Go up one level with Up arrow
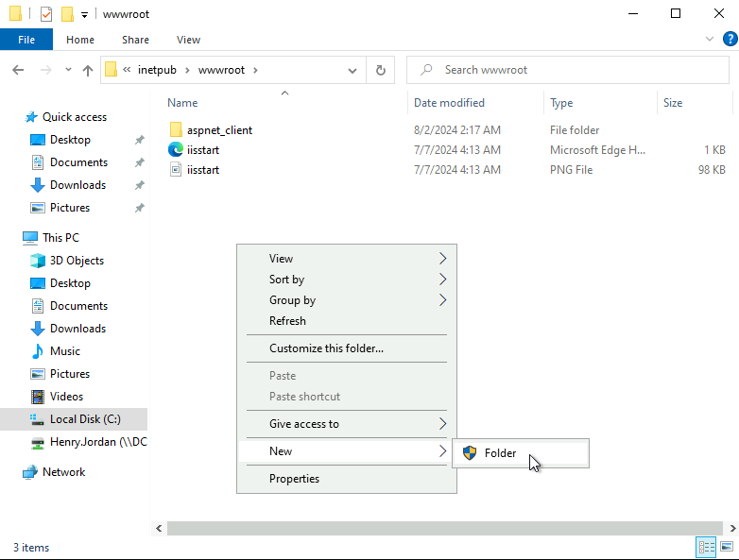 tap(88, 70)
